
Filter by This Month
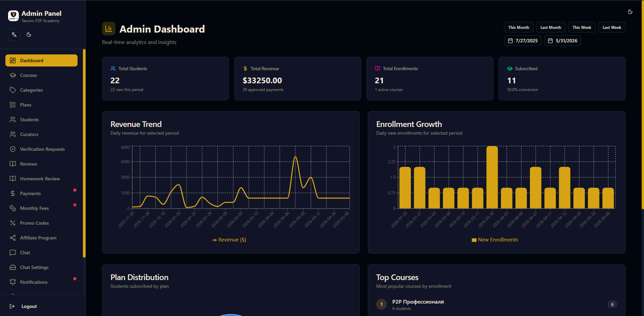pyautogui.click(x=518, y=28)
